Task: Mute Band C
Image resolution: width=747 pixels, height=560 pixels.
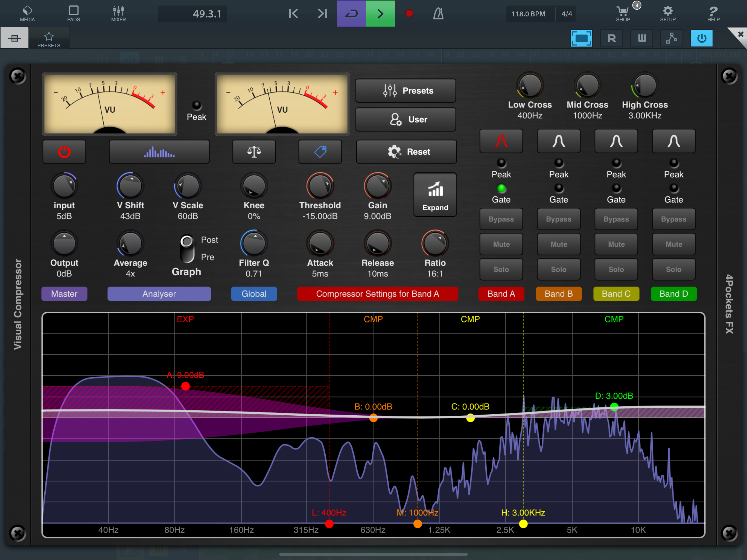Action: [x=616, y=244]
